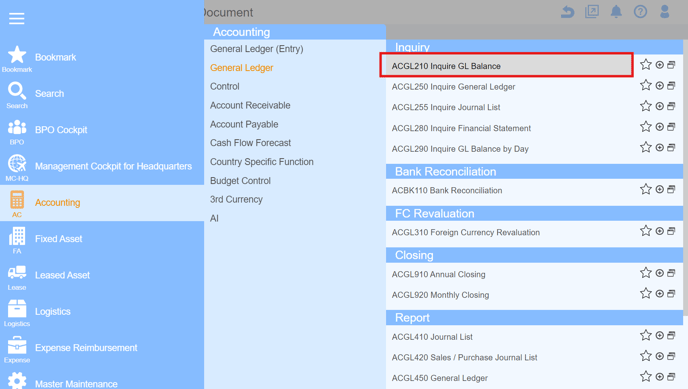
Task: Open the hamburger menu icon
Action: pyautogui.click(x=17, y=18)
